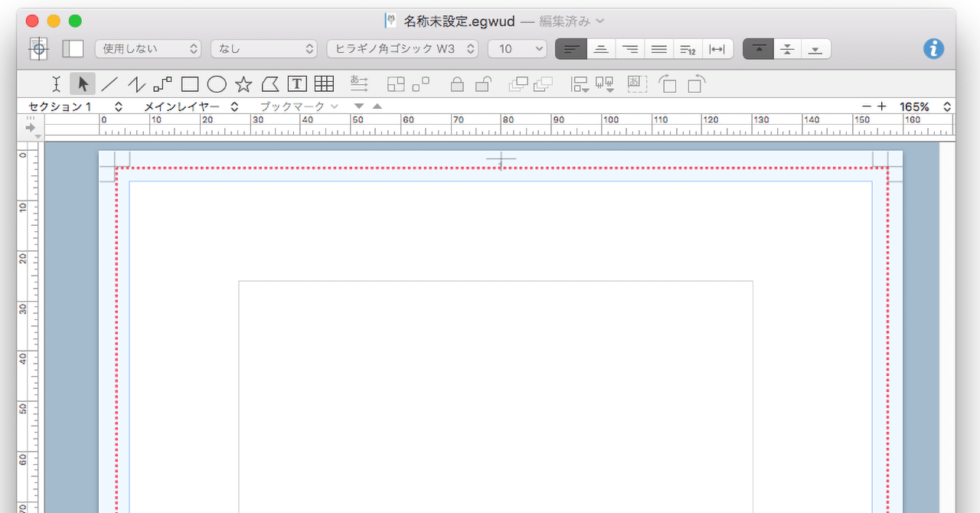The width and height of the screenshot is (980, 513).
Task: Select the stepped connector line tool
Action: pyautogui.click(x=162, y=84)
